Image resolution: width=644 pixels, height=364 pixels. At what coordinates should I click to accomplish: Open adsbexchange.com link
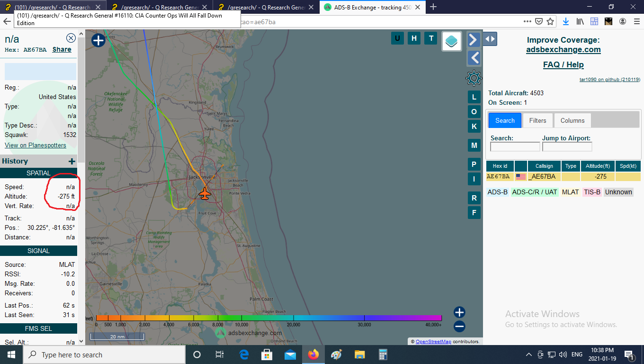[x=563, y=49]
